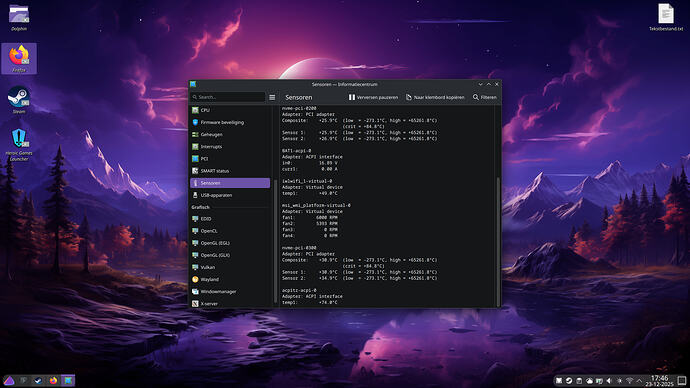
Task: Open the hamburger menu beside search
Action: 272,97
